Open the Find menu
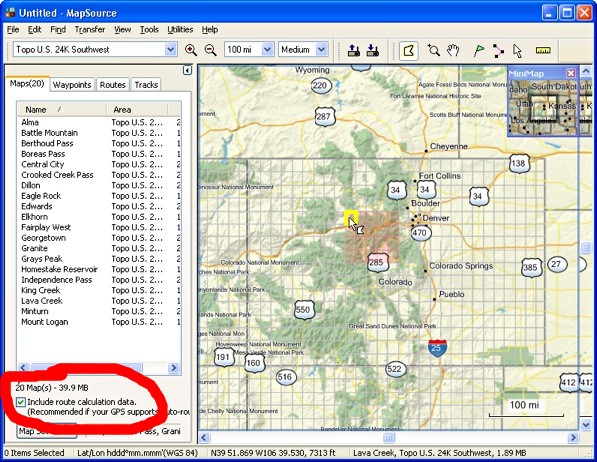This screenshot has width=597, height=462. 58,30
